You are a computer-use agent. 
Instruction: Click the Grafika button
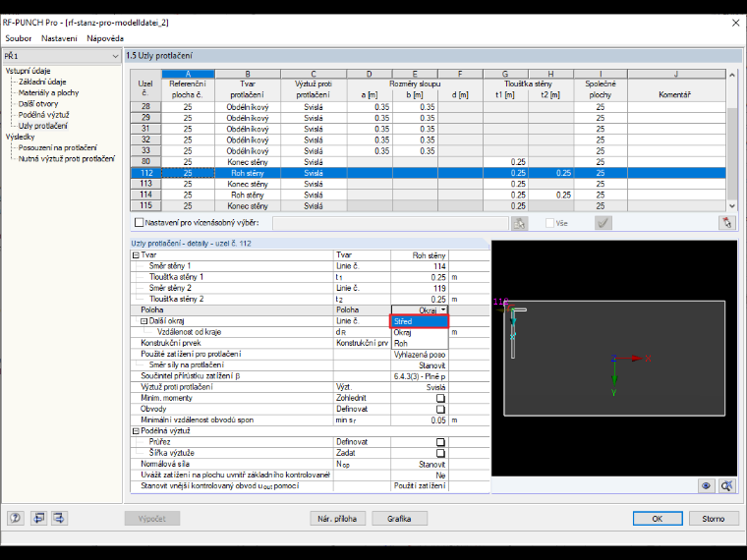click(x=399, y=519)
